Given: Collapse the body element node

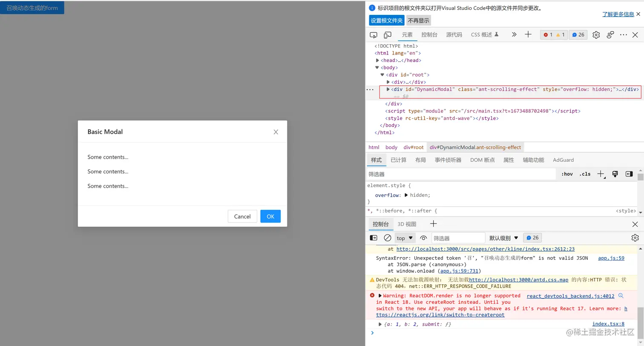Looking at the screenshot, I should (x=377, y=68).
